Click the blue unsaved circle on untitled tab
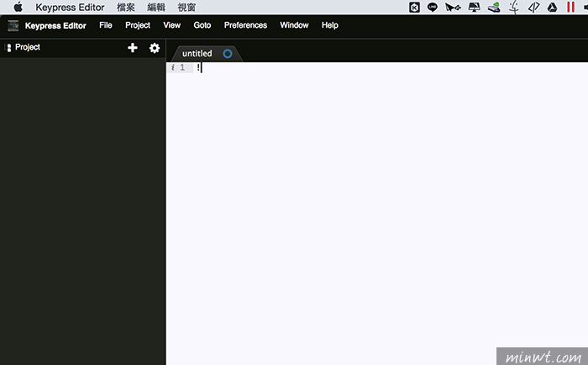 (228, 54)
